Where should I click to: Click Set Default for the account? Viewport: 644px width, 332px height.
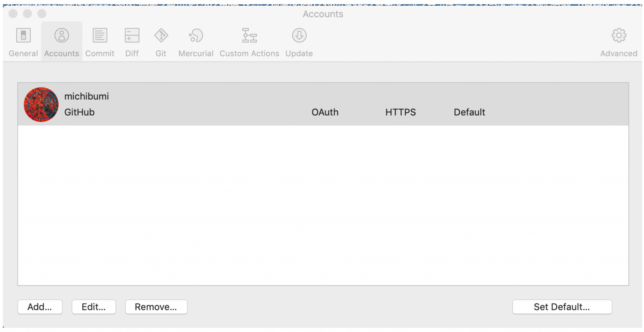pyautogui.click(x=562, y=307)
